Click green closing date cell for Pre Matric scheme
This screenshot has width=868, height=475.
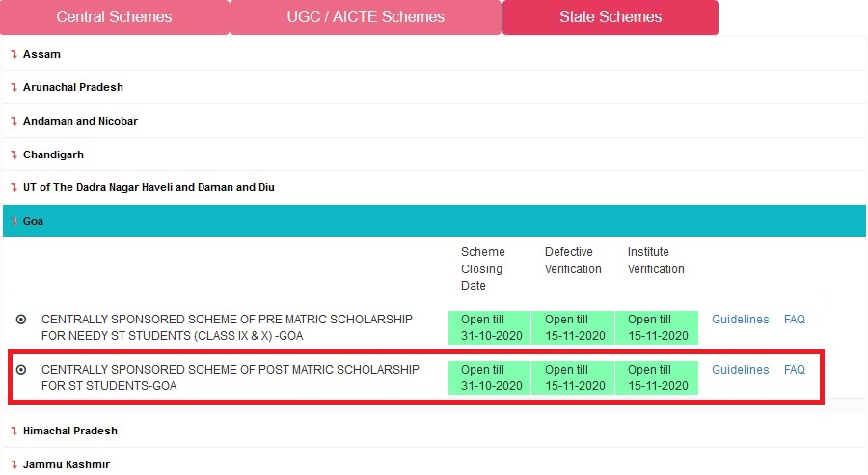pyautogui.click(x=490, y=327)
